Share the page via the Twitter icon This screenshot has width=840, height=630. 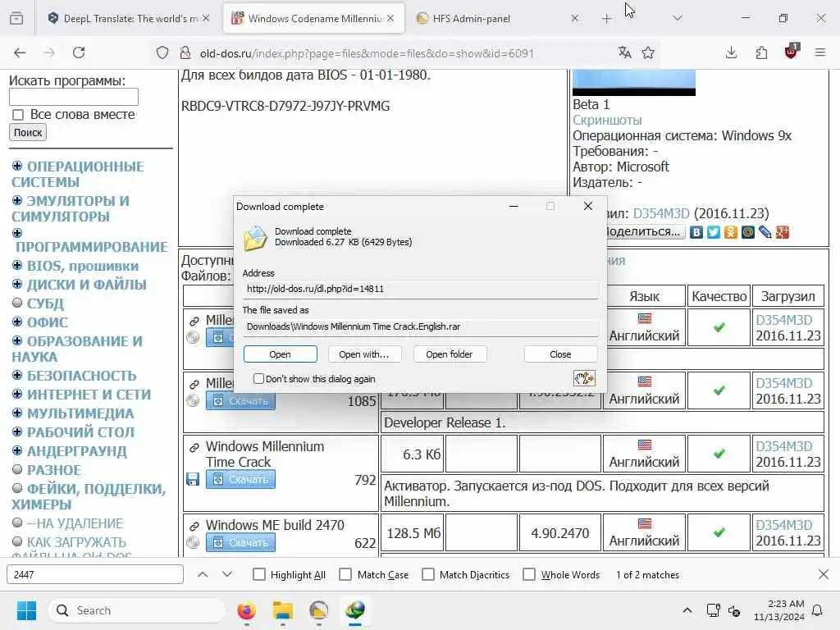pos(714,232)
